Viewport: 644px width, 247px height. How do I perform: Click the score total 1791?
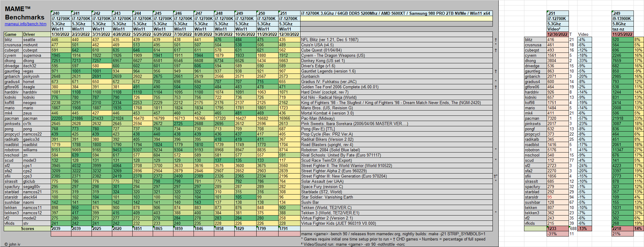click(289, 228)
